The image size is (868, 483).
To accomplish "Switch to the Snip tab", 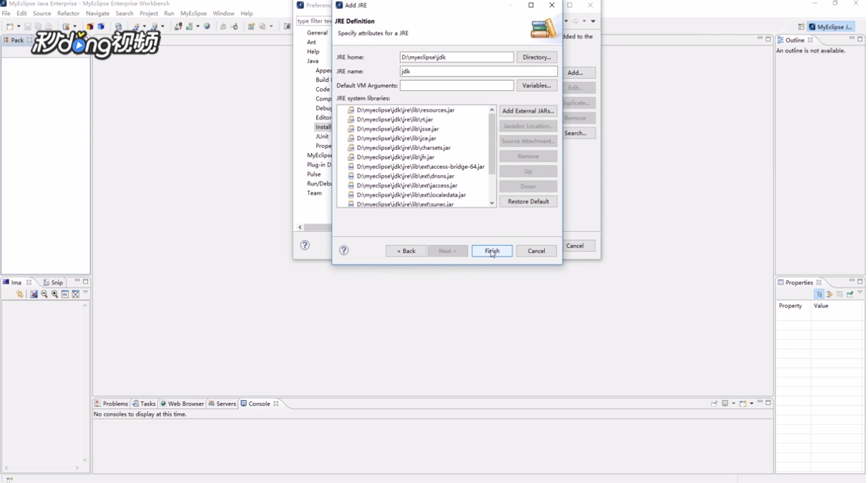I will (x=53, y=282).
